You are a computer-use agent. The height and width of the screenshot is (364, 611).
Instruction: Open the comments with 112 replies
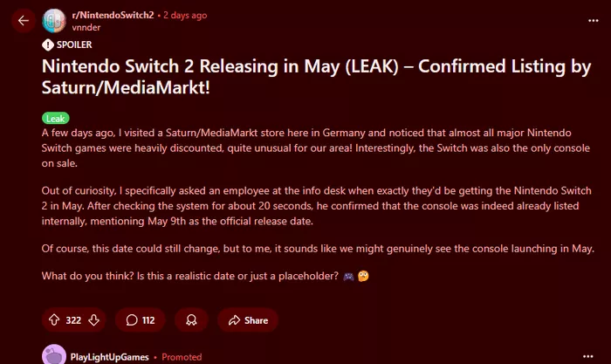(x=141, y=320)
